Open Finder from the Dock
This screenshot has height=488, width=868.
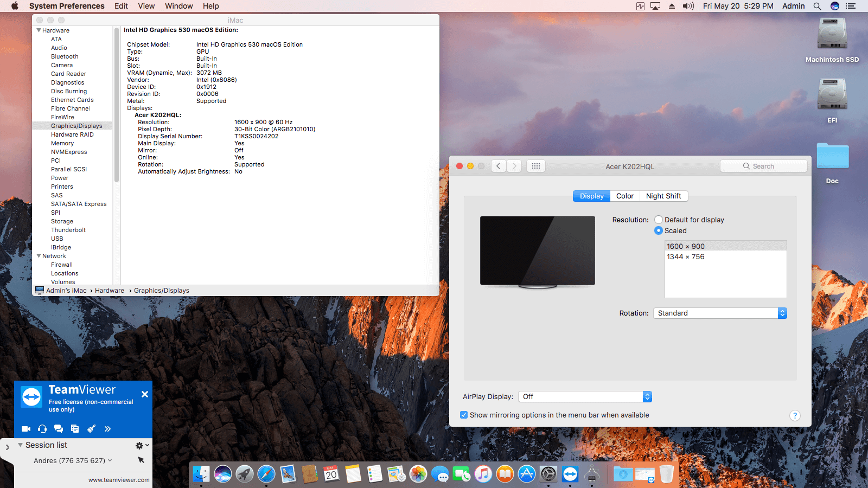[x=201, y=474]
